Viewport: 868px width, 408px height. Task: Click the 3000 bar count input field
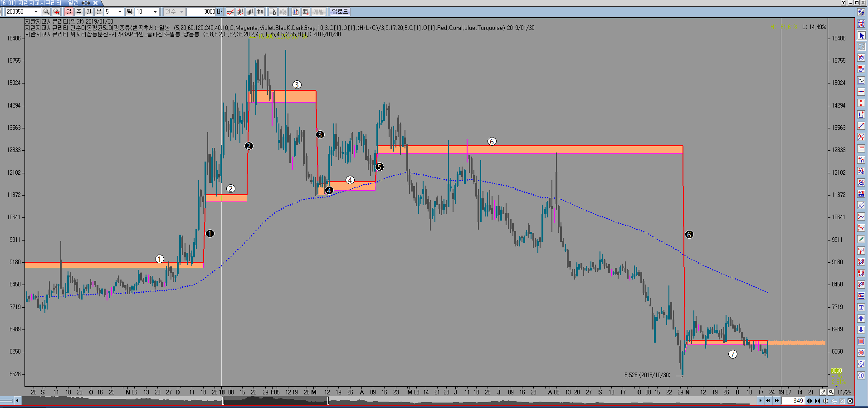pyautogui.click(x=201, y=12)
